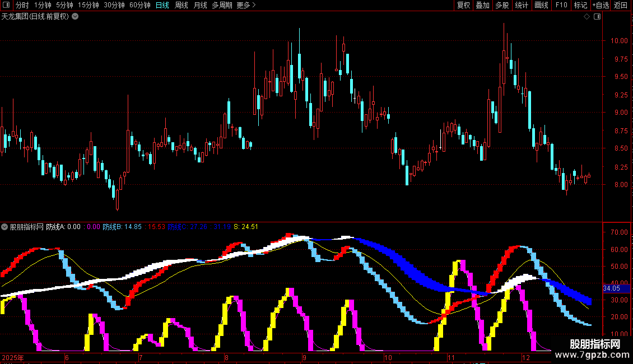
Task: Click the 70.00 indicator axis label
Action: 619,232
